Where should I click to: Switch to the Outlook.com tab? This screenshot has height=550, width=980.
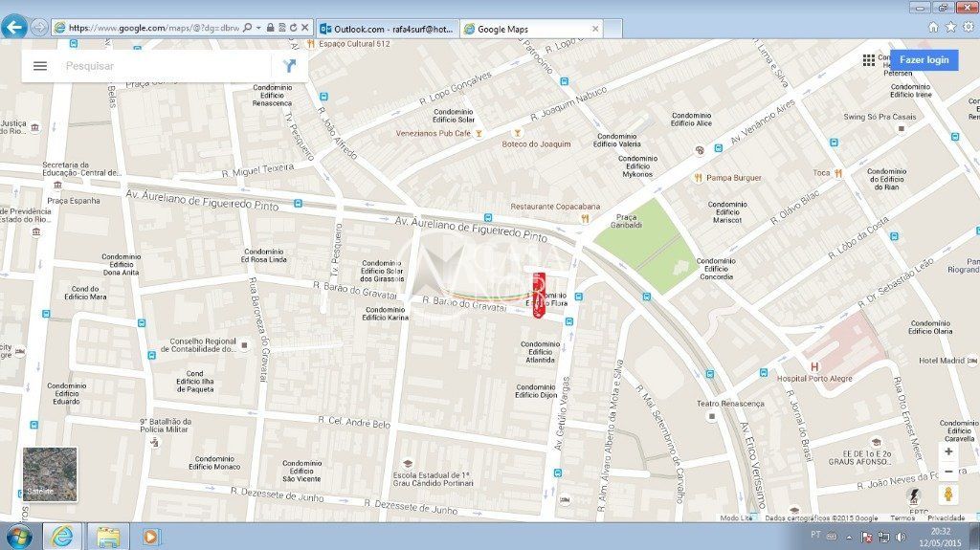(x=388, y=29)
